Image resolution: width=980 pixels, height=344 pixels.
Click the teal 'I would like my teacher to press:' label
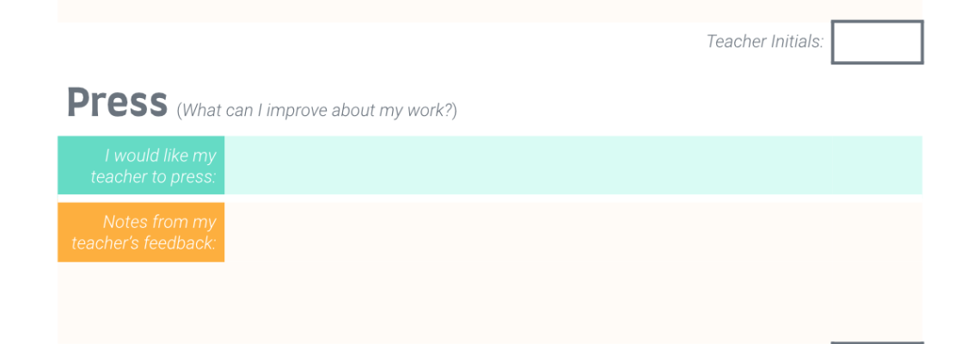click(141, 165)
